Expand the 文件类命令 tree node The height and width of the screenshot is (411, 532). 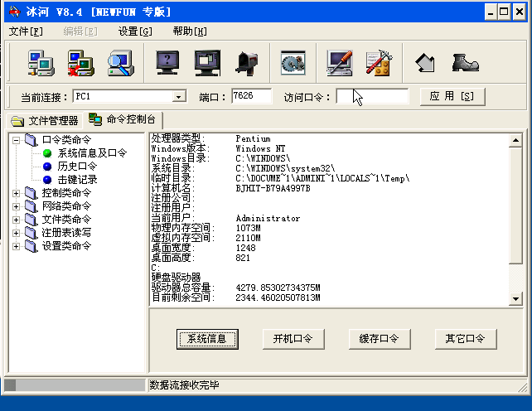tap(16, 220)
